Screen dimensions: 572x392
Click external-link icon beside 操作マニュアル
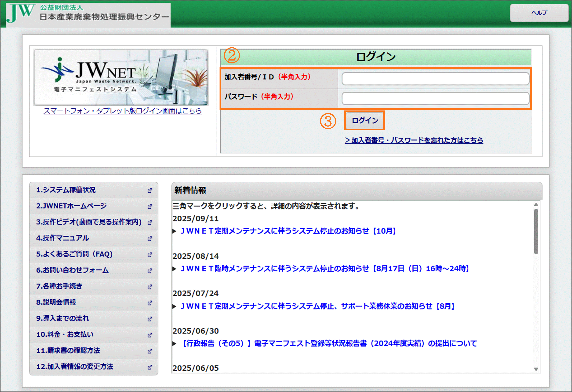(x=150, y=239)
